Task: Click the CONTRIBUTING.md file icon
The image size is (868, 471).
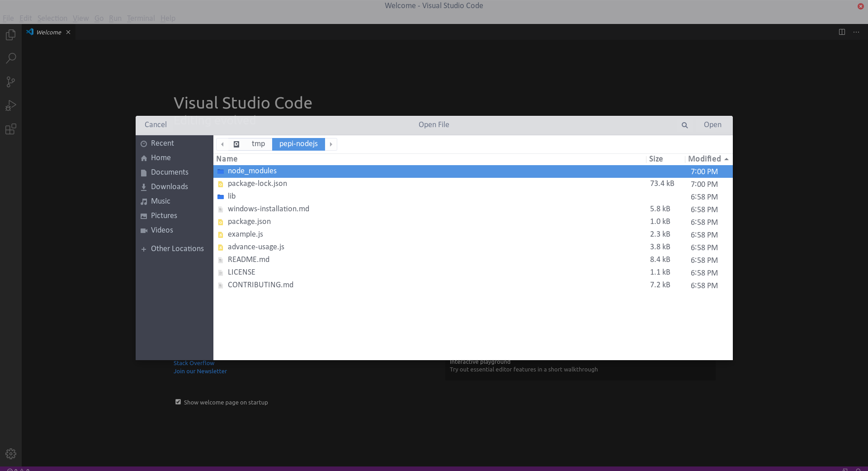Action: click(221, 285)
